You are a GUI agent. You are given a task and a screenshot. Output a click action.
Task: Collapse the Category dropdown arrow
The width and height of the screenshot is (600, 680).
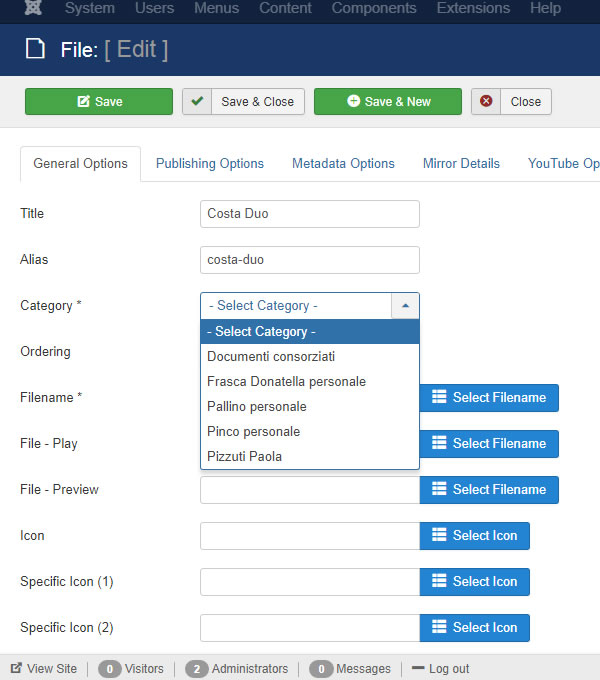[x=405, y=306]
